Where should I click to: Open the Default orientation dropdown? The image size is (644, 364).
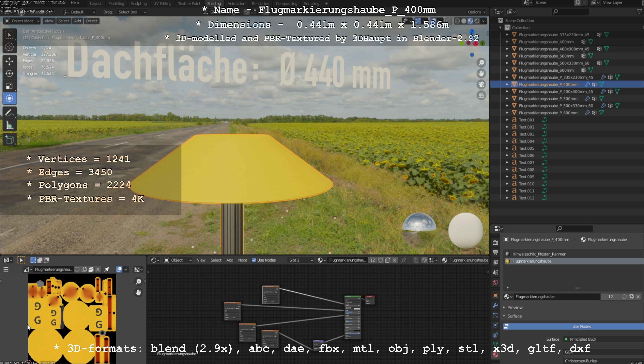(x=79, y=12)
